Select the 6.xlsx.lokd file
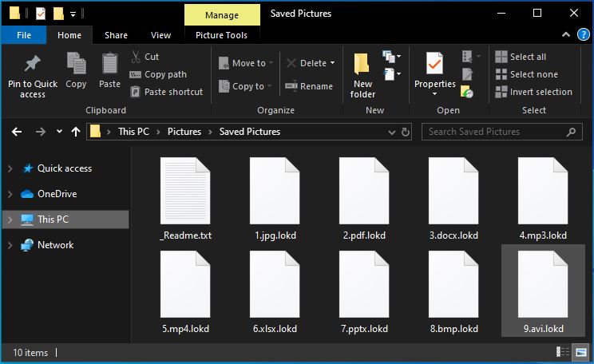 click(275, 292)
